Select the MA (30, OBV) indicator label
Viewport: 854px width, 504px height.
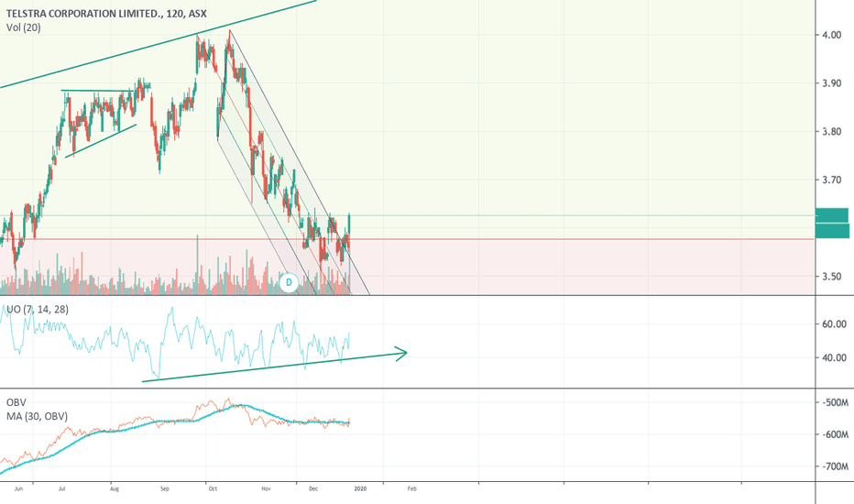click(x=37, y=417)
